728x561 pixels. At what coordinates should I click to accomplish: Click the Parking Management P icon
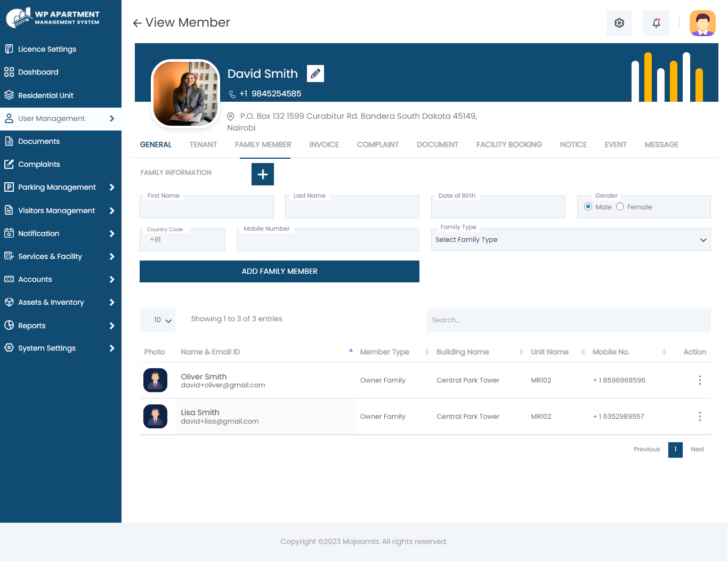coord(9,187)
